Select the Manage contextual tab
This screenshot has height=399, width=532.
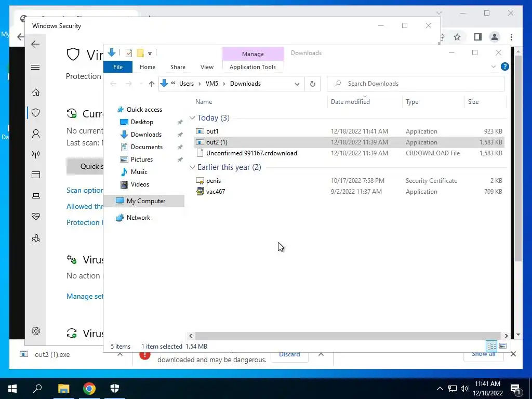[253, 54]
